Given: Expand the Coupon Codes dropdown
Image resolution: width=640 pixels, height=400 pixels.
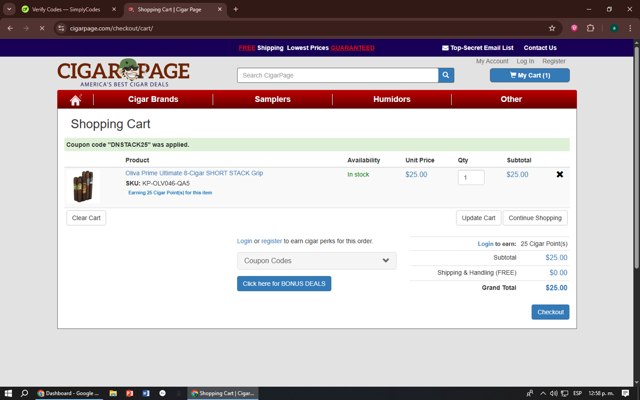Looking at the screenshot, I should tap(317, 261).
